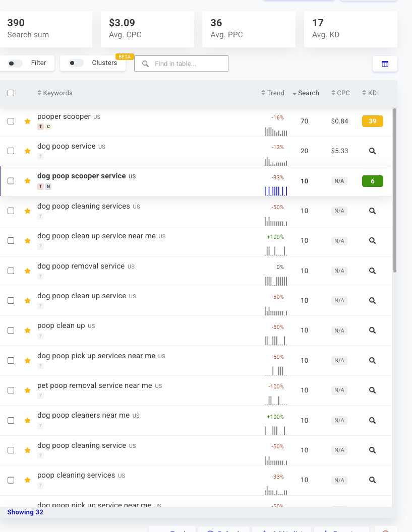Image resolution: width=412 pixels, height=532 pixels.
Task: Click the Search sum 390 card
Action: point(46,29)
